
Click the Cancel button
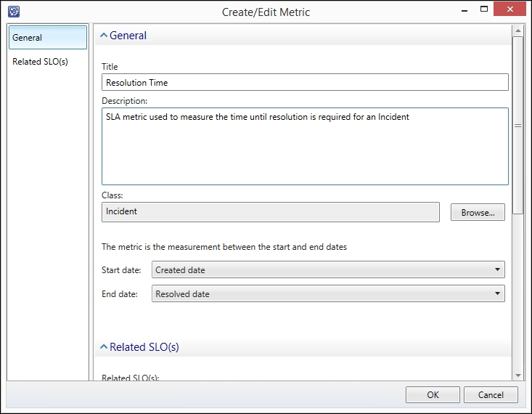(491, 394)
